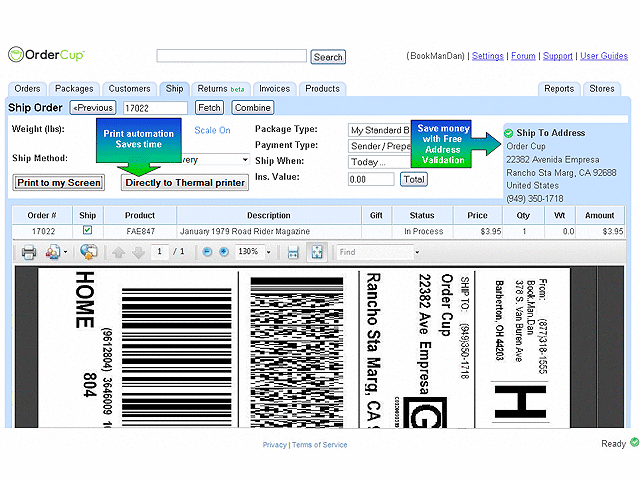The image size is (640, 480).
Task: Open the Orders tab
Action: pyautogui.click(x=27, y=89)
